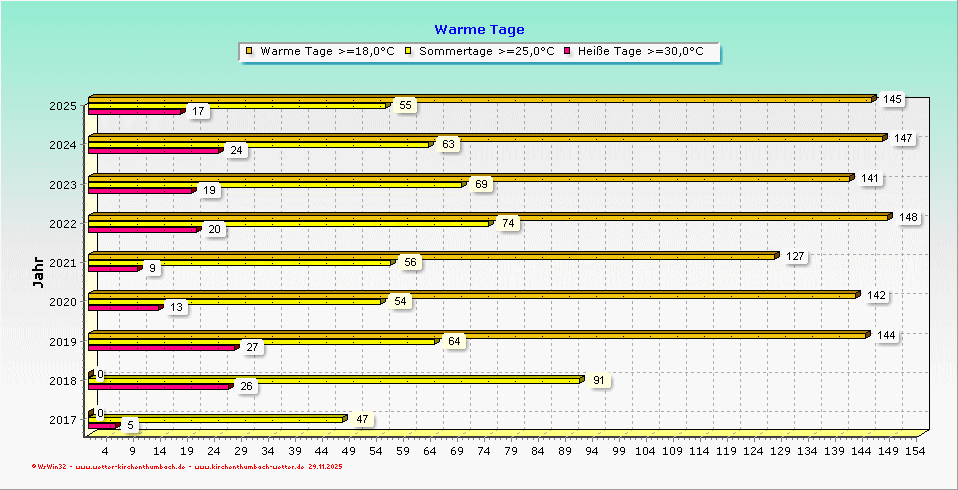Open the www.kirchenthumbach-wetter.de footer link
The height and width of the screenshot is (490, 958).
[x=248, y=466]
